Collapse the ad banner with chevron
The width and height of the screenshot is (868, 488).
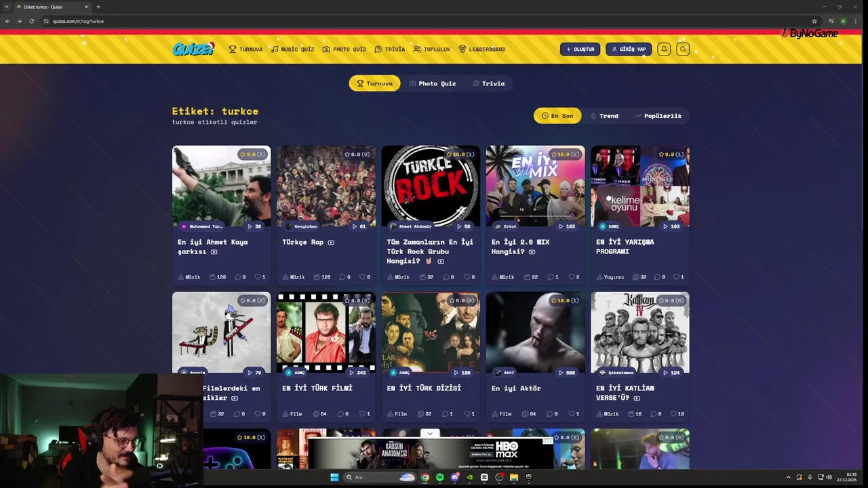(x=430, y=434)
